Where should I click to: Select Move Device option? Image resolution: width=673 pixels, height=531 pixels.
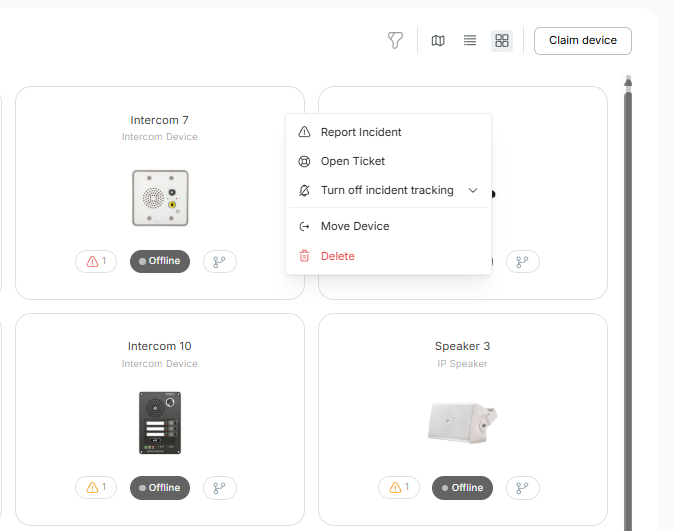point(355,226)
